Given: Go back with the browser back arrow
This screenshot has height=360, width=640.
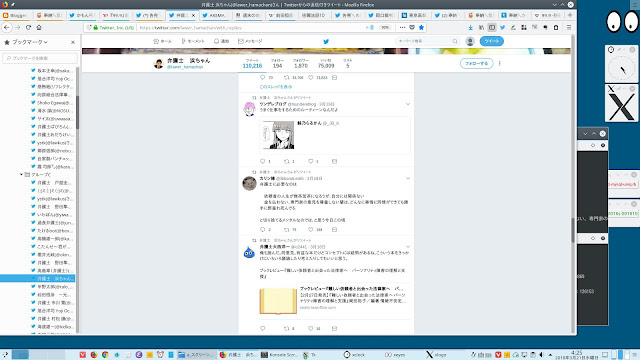Looking at the screenshot, I should [x=7, y=27].
